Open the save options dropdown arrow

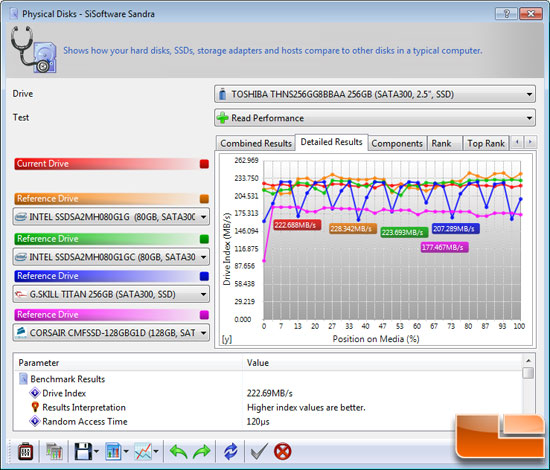[x=97, y=452]
